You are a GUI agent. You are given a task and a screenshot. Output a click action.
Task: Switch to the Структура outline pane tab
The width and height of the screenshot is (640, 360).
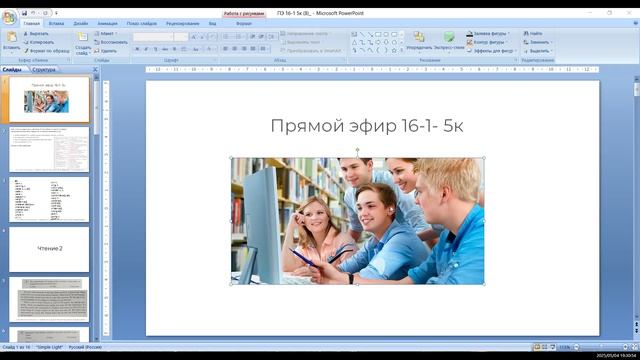click(x=43, y=70)
